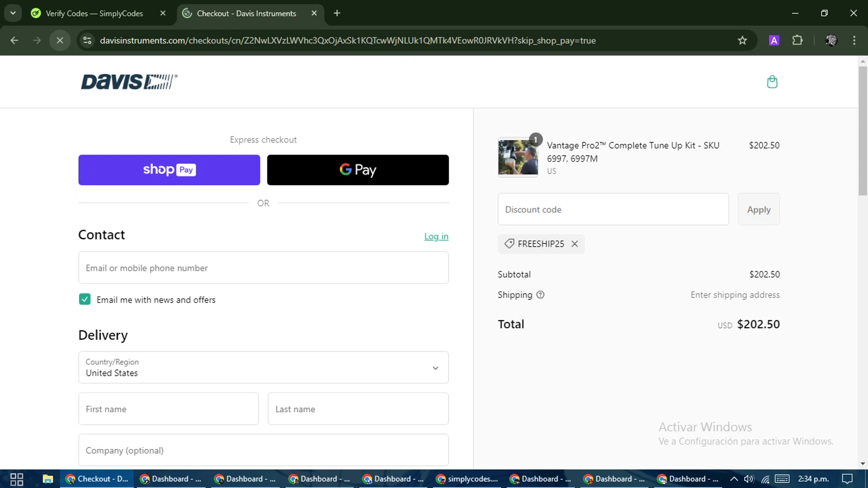This screenshot has width=868, height=488.
Task: Remove the FREESHIP25 discount code
Action: (x=575, y=244)
